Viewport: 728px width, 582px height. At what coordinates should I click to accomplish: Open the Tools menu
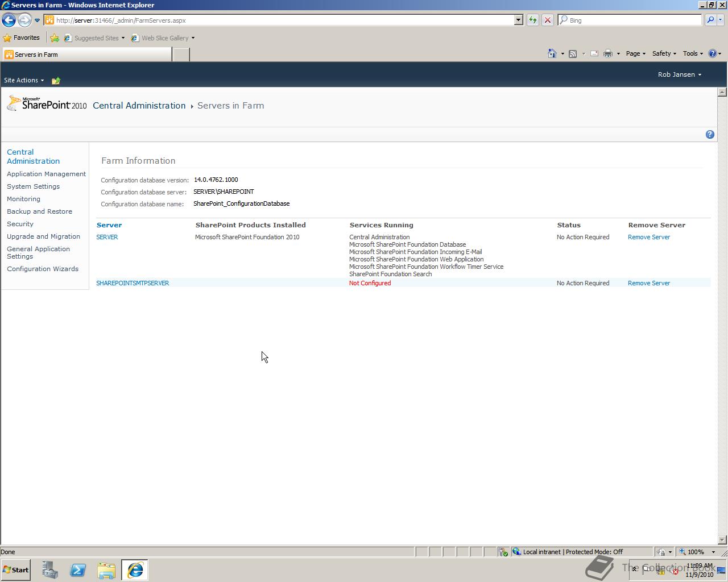point(693,53)
